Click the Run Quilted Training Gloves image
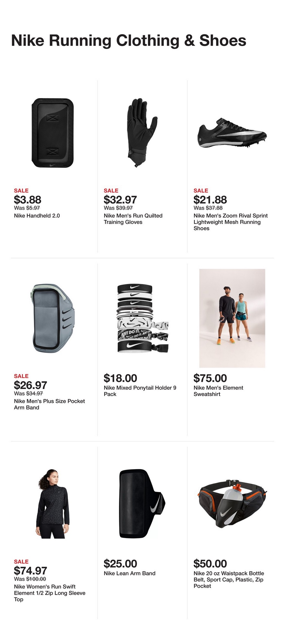This screenshot has width=285, height=644. [142, 133]
